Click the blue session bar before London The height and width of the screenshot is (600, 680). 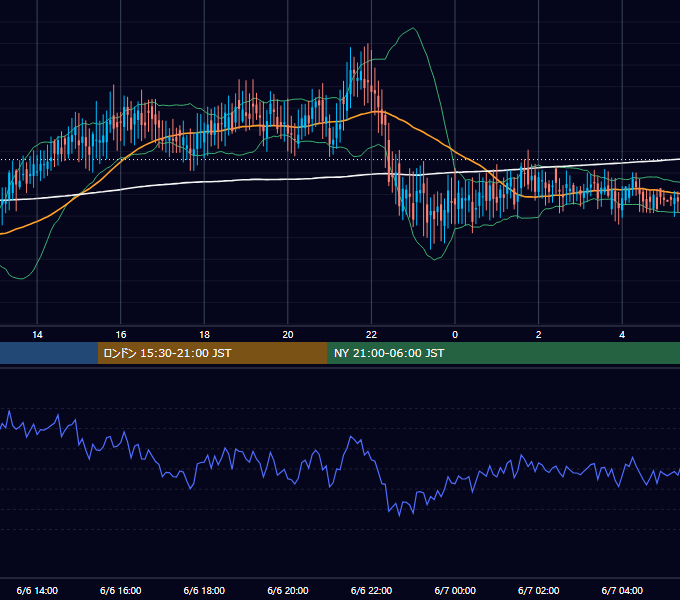[49, 353]
